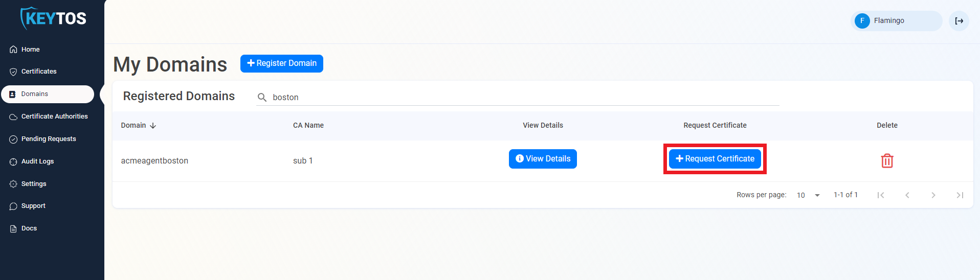Go to previous page arrow

coord(907,195)
